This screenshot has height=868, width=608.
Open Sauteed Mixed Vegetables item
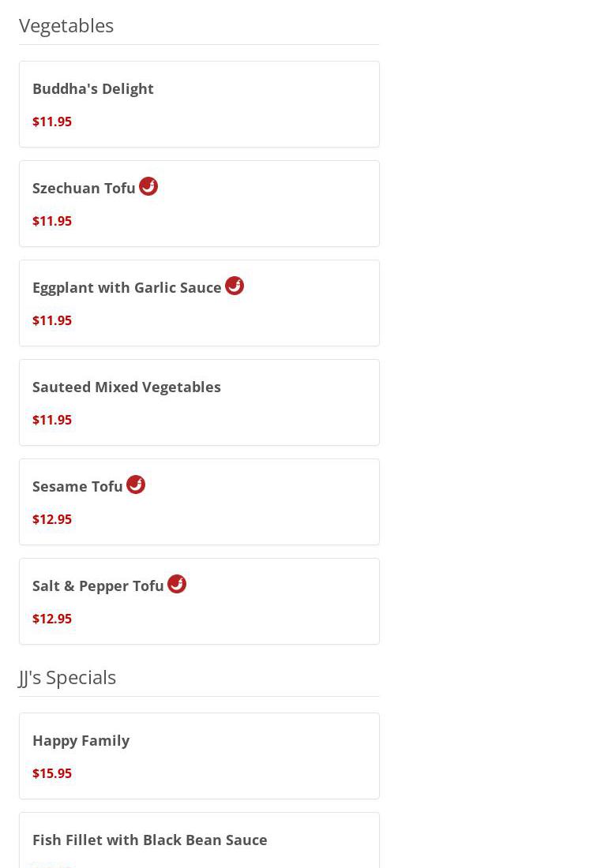pos(126,387)
